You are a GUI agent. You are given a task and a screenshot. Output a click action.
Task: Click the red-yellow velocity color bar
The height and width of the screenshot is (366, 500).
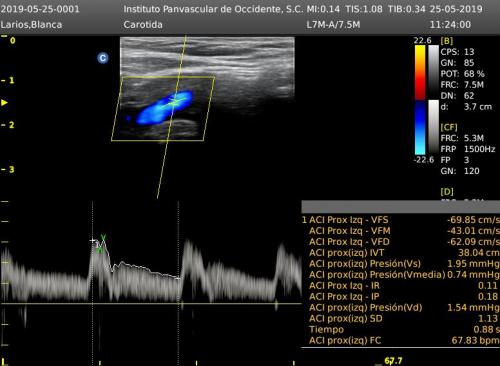point(420,72)
